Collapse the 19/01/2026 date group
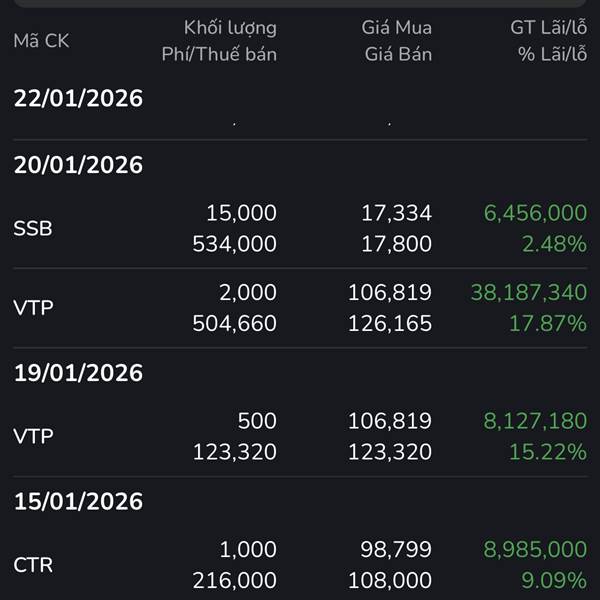Viewport: 600px width, 600px height. point(78,373)
